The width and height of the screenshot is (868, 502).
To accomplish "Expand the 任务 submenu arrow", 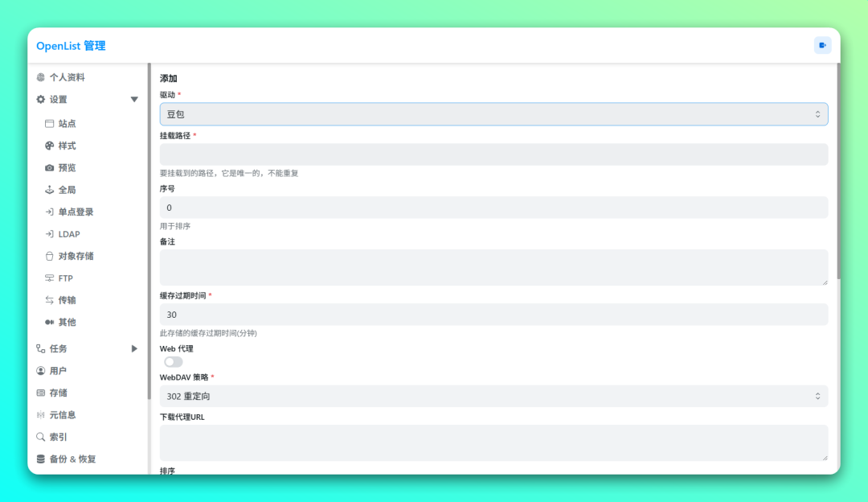I will click(134, 348).
